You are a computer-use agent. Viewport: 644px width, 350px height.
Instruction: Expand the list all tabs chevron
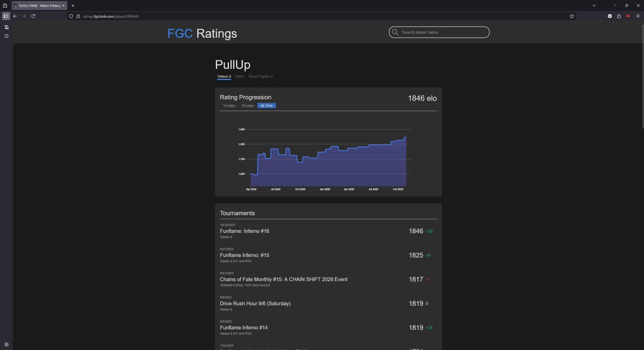(594, 5)
